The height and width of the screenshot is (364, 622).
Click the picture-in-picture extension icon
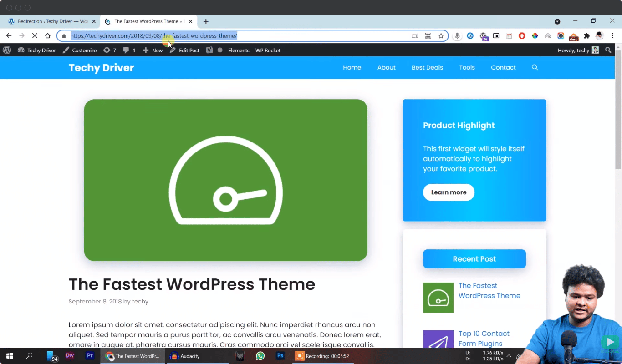click(x=496, y=36)
